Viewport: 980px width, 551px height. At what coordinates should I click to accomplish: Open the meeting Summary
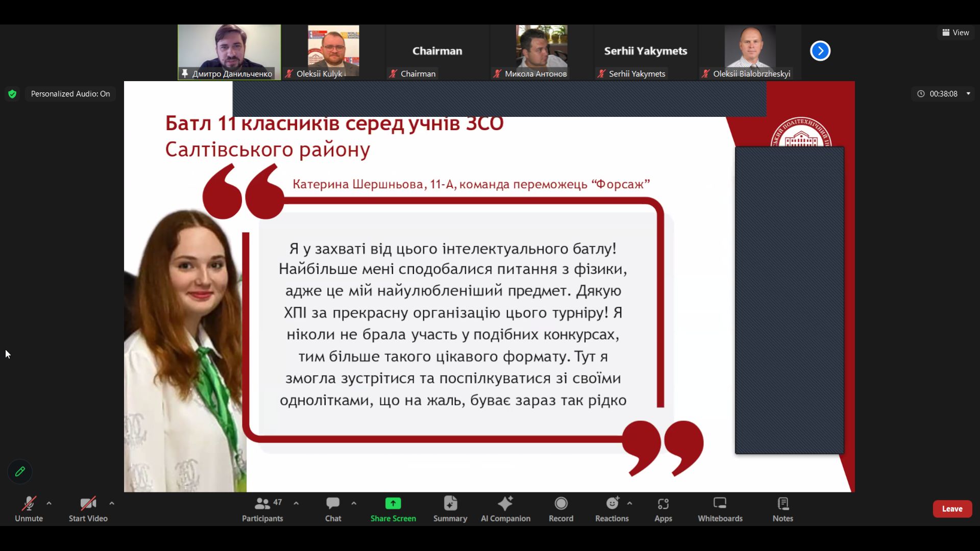[x=450, y=504]
